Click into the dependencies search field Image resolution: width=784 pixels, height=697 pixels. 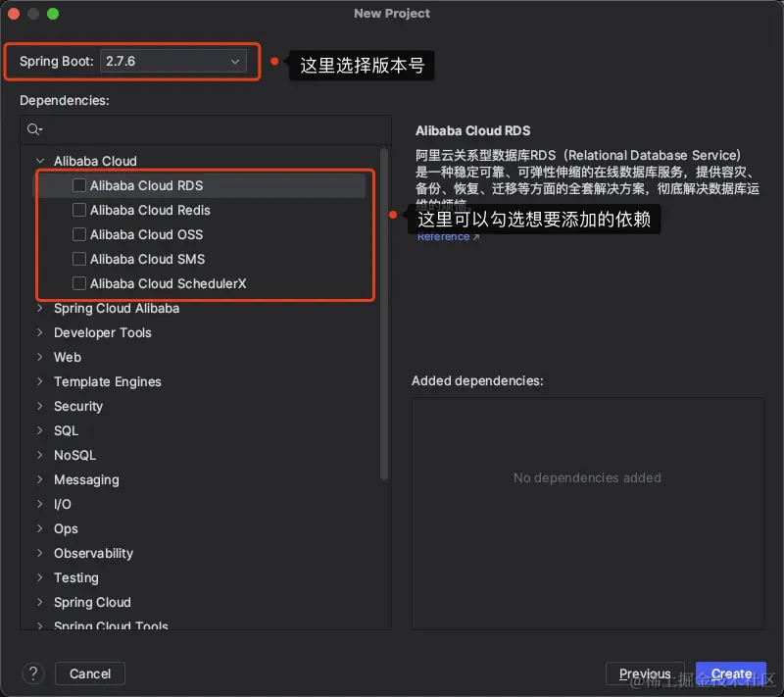tap(206, 130)
